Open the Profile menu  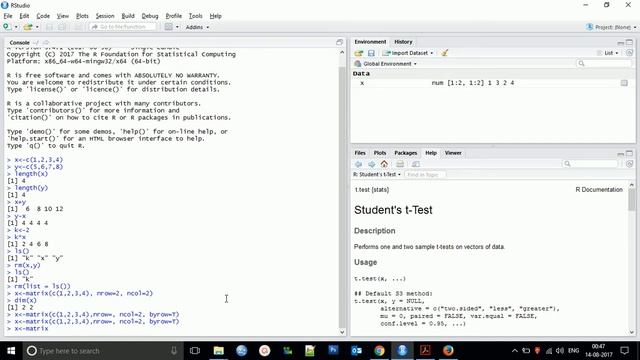173,16
